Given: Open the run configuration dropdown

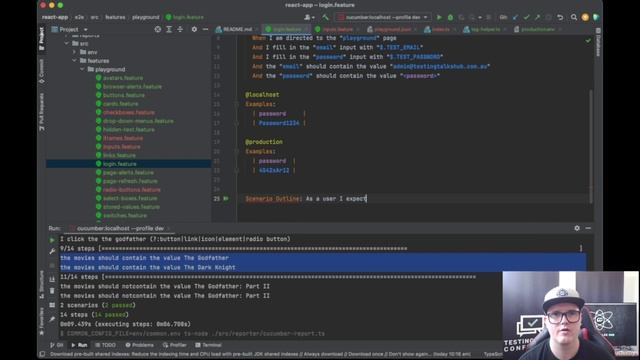Looking at the screenshot, I should pos(383,18).
